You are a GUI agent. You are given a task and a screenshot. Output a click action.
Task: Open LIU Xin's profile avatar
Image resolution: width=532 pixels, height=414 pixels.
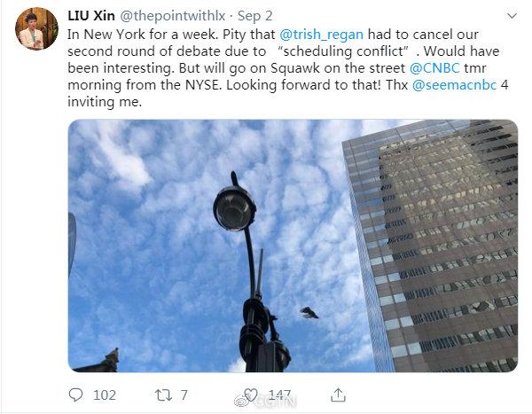pos(37,29)
